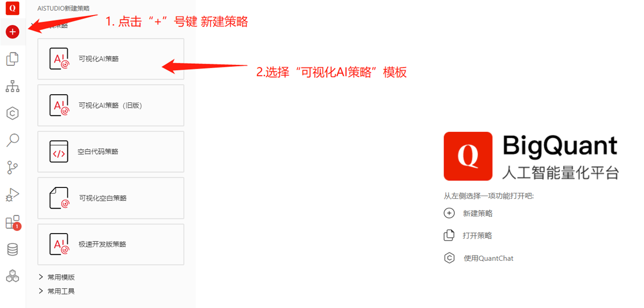
Task: Open the file explorer sidebar icon
Action: click(x=12, y=59)
